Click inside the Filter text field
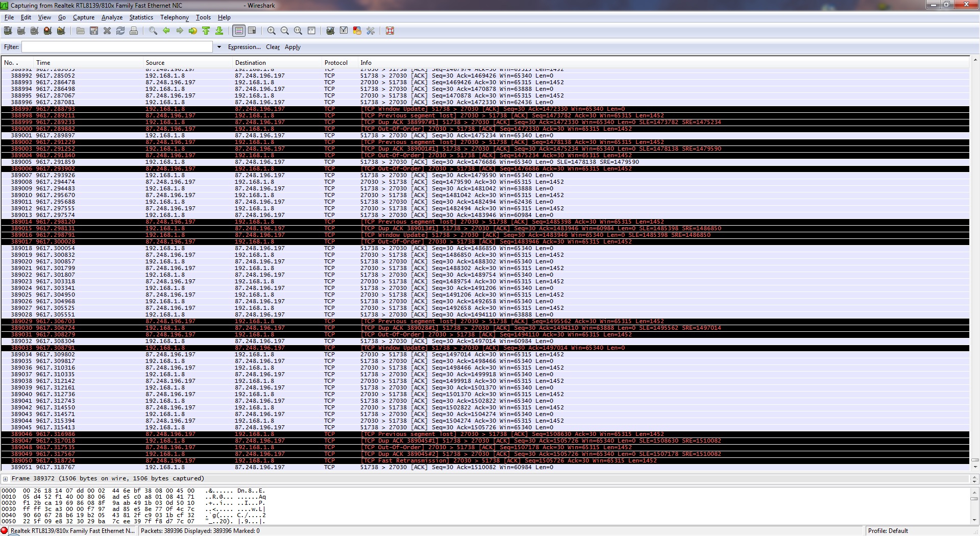Screen dimensions: 980x536 click(117, 47)
